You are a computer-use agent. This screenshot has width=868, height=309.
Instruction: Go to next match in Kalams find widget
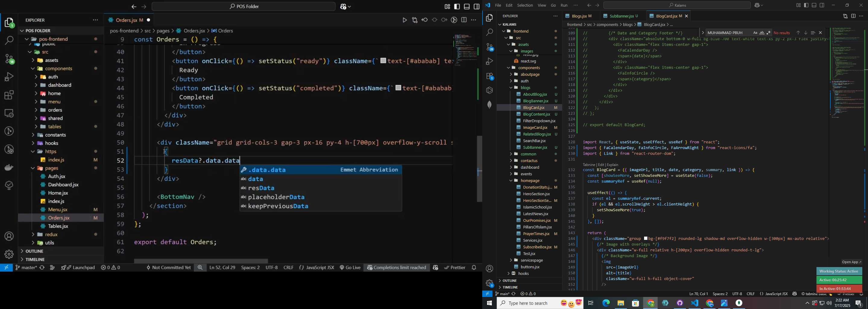click(x=805, y=33)
